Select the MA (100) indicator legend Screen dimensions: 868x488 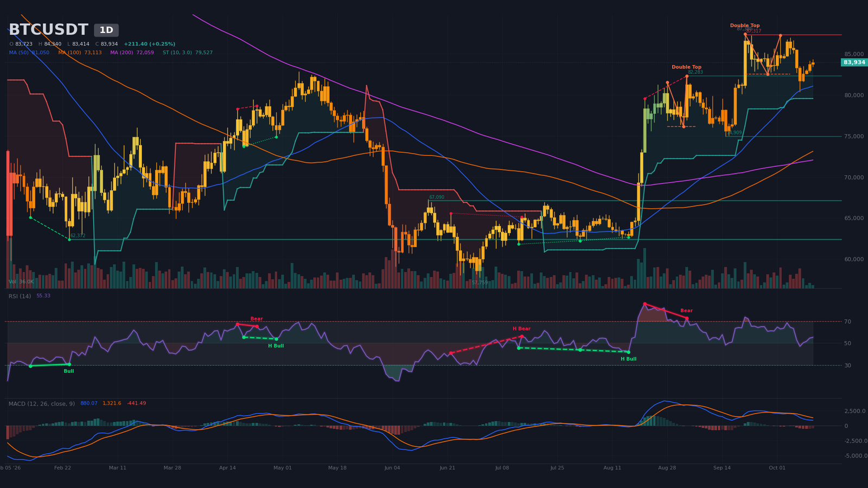[x=80, y=53]
